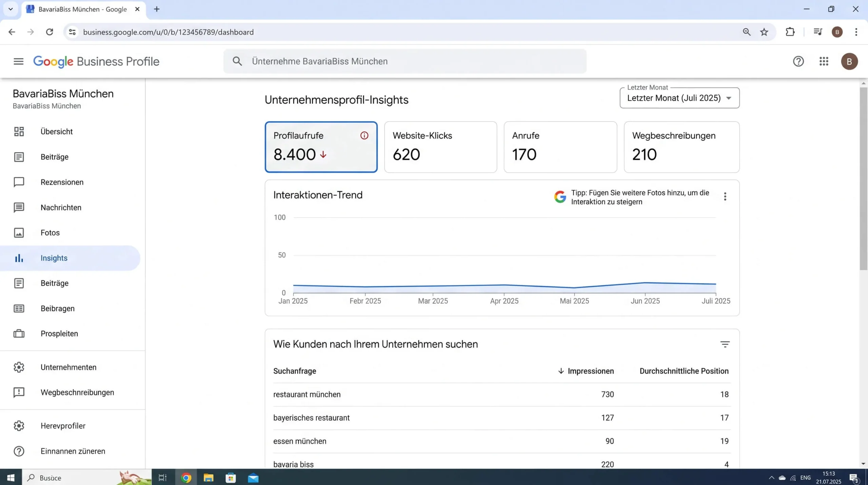Open the Chrome three-dot menu
This screenshot has width=868, height=485.
856,32
